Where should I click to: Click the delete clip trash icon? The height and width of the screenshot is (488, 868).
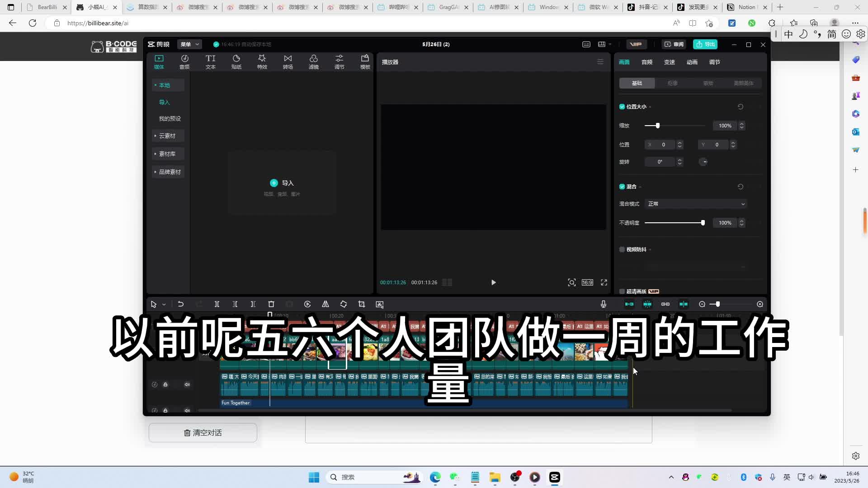[x=271, y=305]
